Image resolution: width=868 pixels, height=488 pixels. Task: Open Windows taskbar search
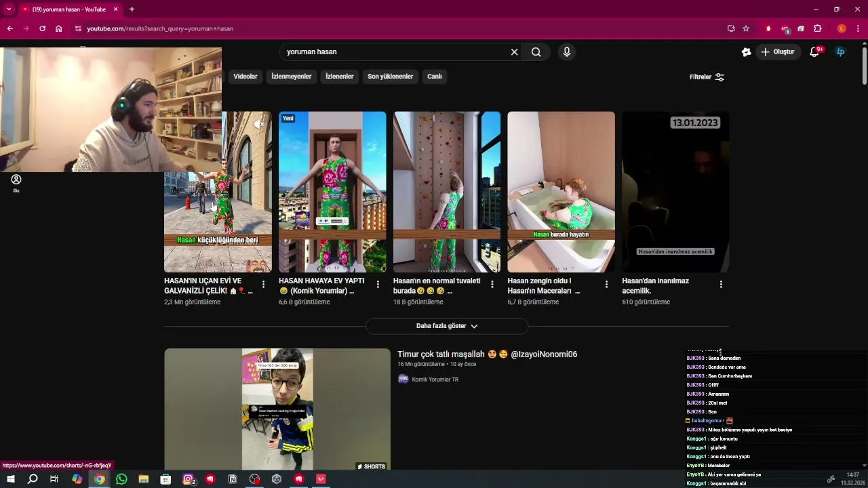click(33, 479)
